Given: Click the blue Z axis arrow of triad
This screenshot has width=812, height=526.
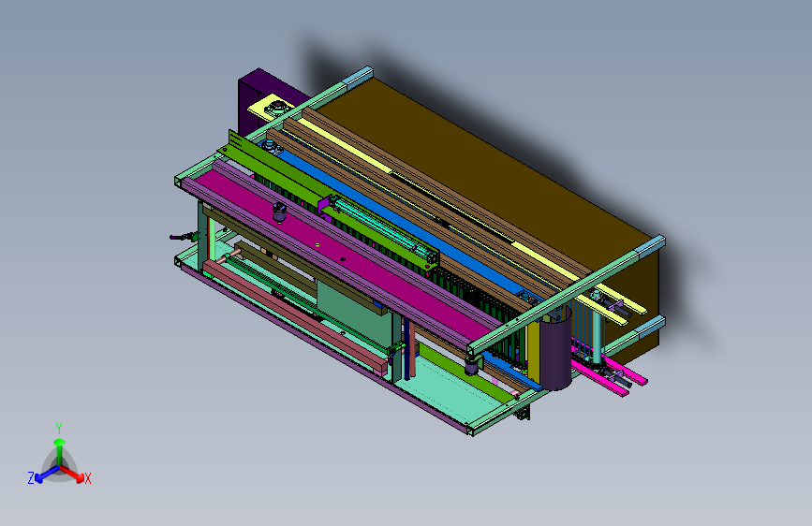Looking at the screenshot, I should click(x=47, y=475).
